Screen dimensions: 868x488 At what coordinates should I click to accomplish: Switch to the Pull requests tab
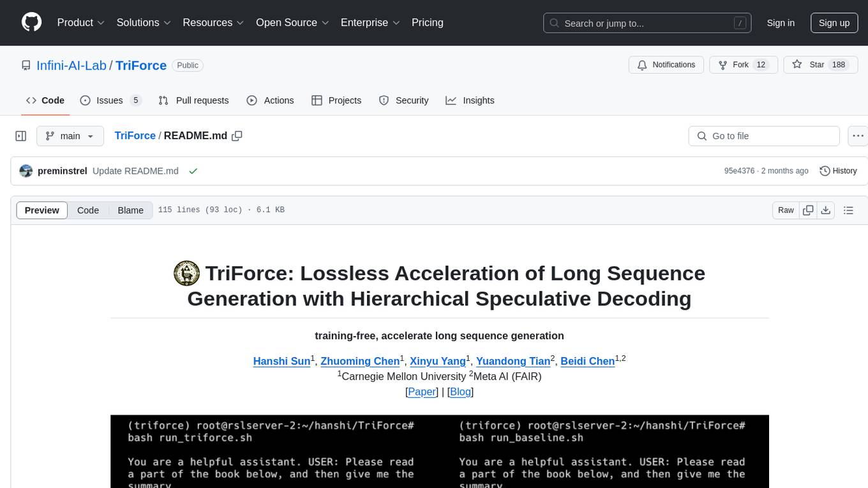click(193, 100)
